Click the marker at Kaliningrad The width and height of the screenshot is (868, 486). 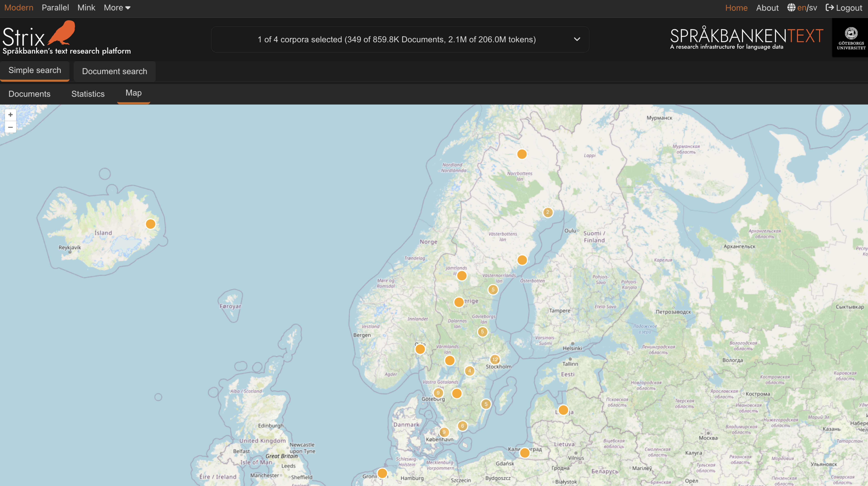click(x=525, y=453)
